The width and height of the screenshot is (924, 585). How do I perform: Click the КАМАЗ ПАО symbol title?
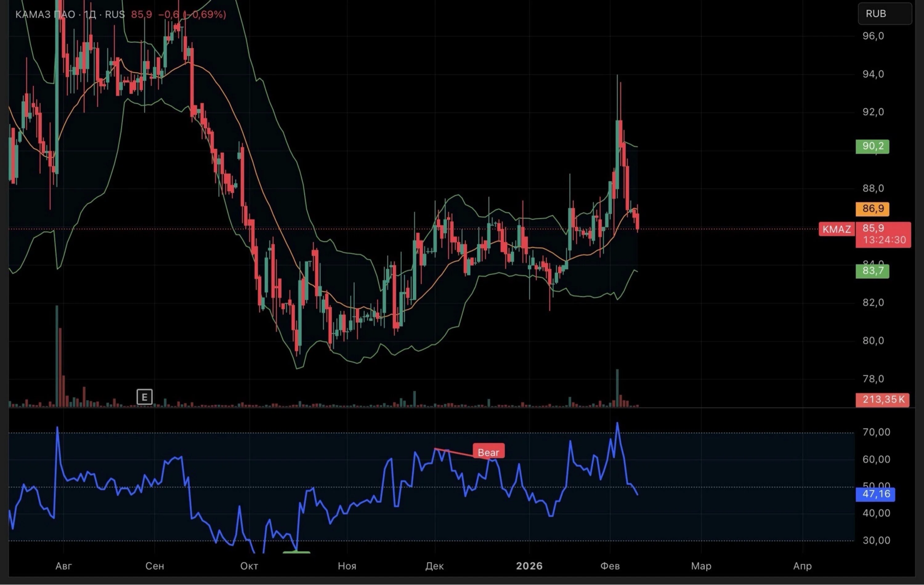pyautogui.click(x=45, y=14)
